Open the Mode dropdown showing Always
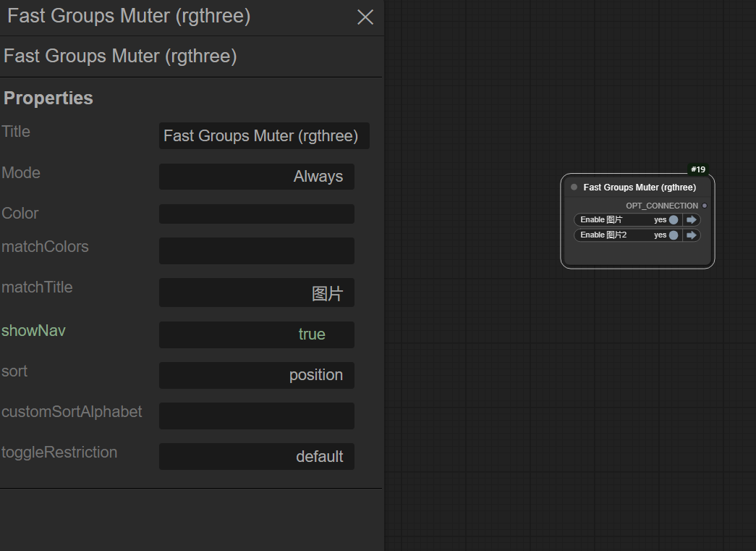 coord(256,177)
